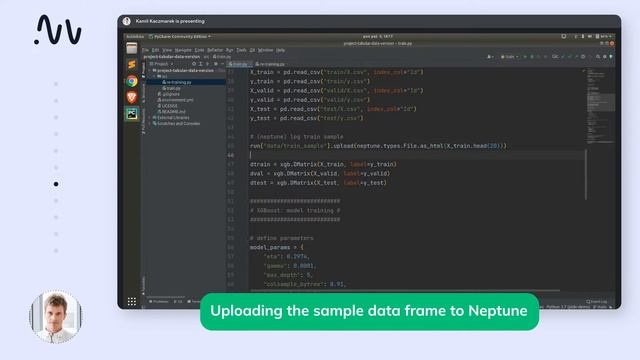Select .gitignore in the project tree

point(169,94)
